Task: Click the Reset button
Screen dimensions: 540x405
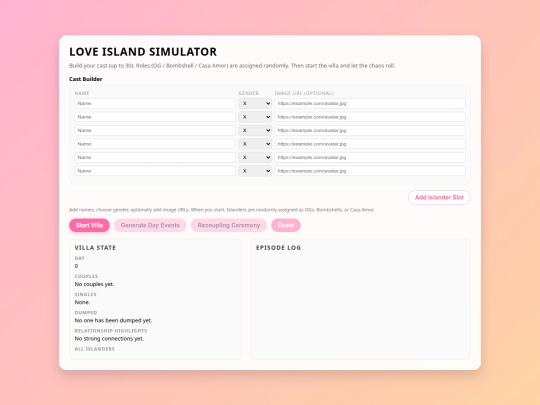Action: coord(286,225)
